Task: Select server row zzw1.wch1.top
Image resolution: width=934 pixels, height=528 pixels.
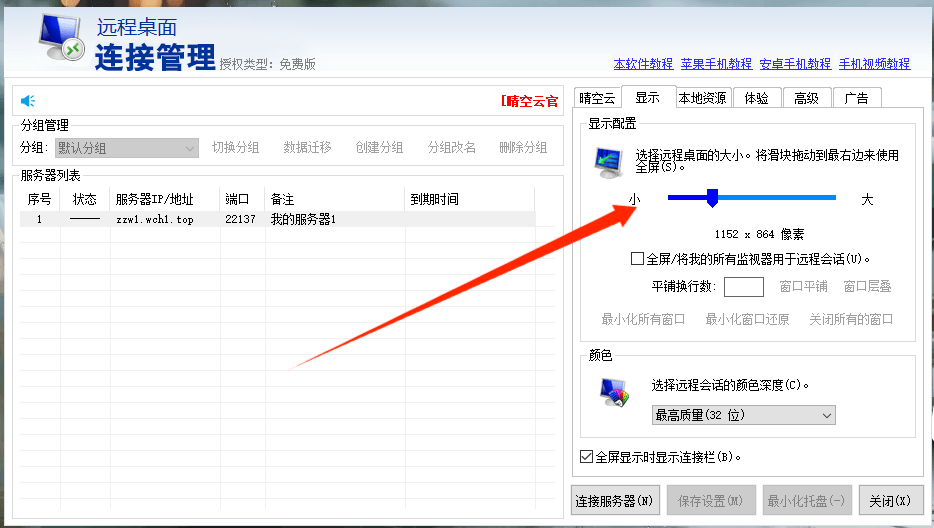Action: (x=154, y=219)
